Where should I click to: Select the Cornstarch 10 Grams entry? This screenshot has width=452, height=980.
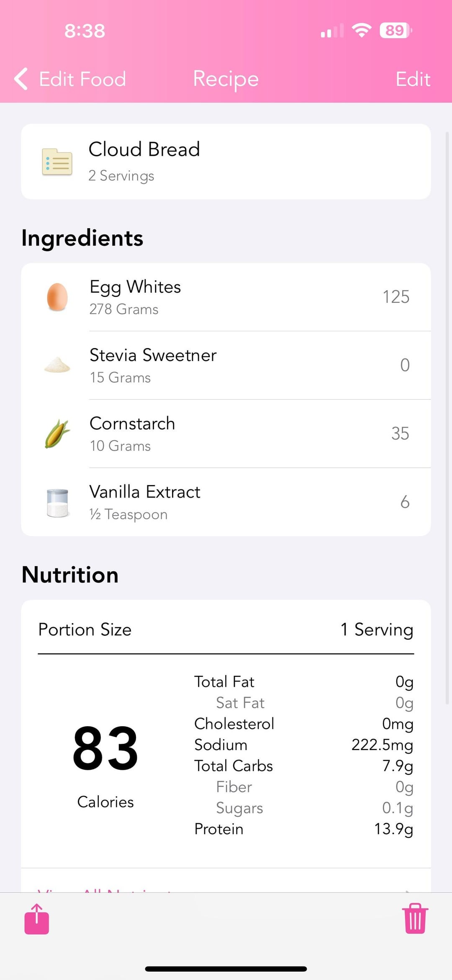(x=226, y=433)
